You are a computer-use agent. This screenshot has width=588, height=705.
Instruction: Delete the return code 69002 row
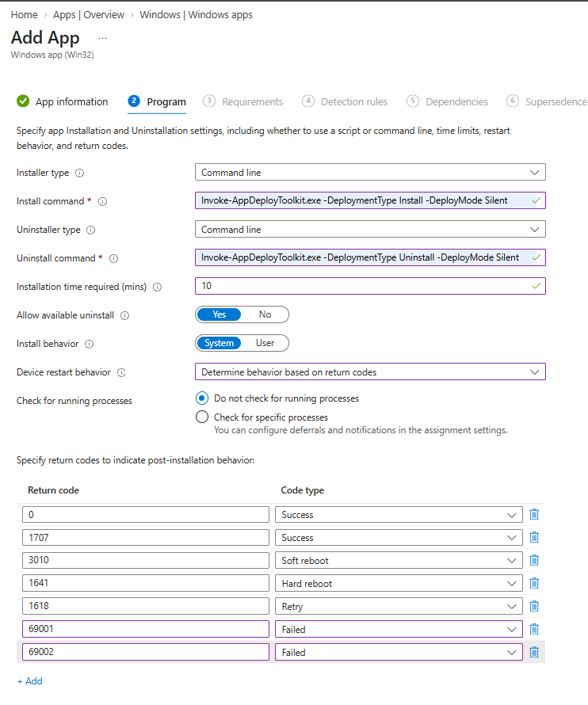[534, 652]
